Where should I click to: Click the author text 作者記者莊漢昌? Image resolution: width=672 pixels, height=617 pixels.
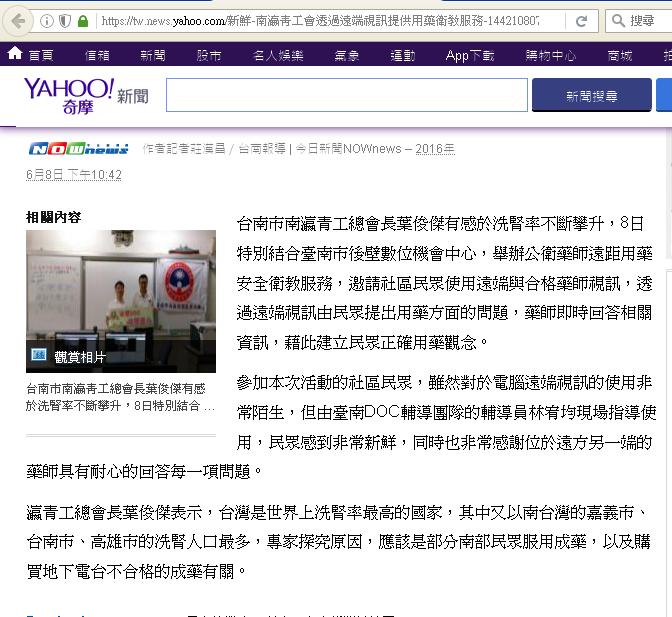pyautogui.click(x=184, y=149)
